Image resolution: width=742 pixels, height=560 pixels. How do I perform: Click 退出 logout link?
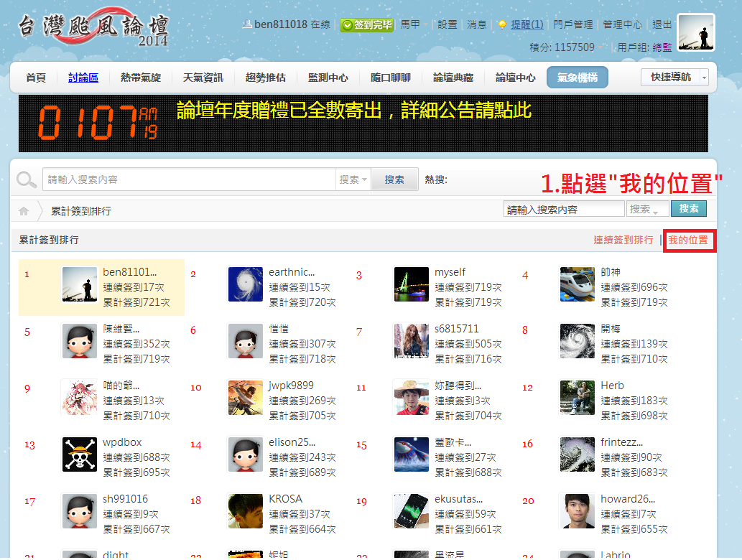click(x=662, y=24)
